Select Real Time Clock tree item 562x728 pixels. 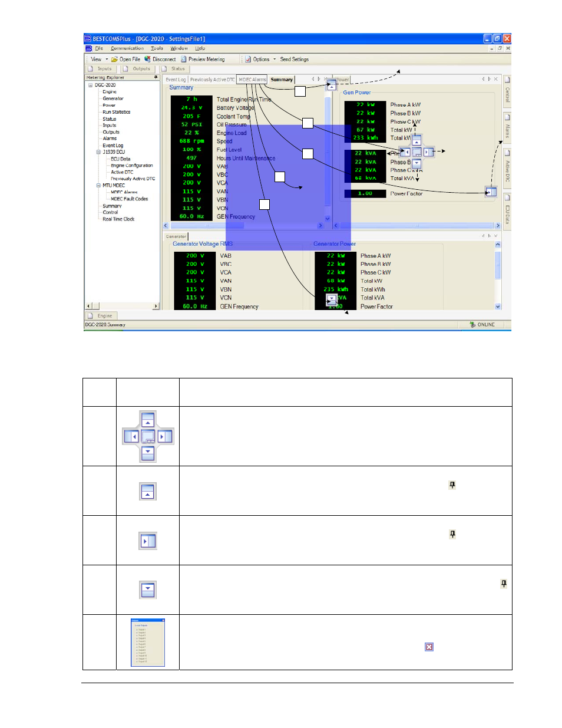coord(118,219)
